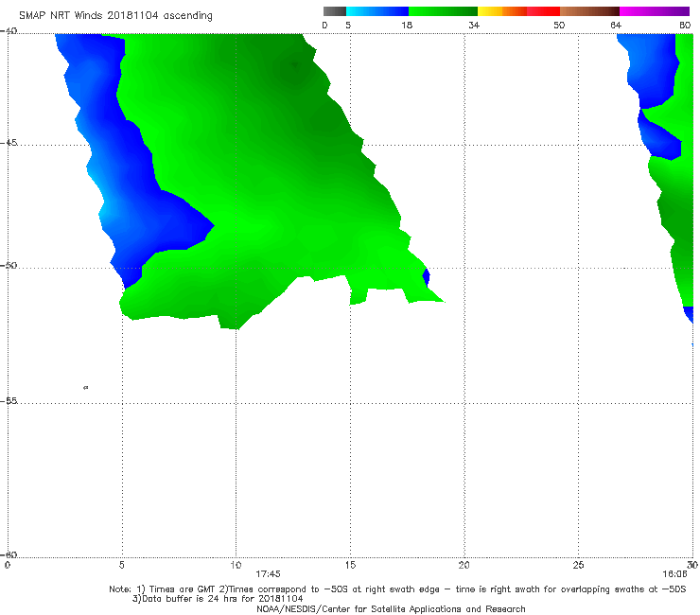Click the '18' label under the color bar
Image resolution: width=700 pixels, height=615 pixels.
click(407, 26)
